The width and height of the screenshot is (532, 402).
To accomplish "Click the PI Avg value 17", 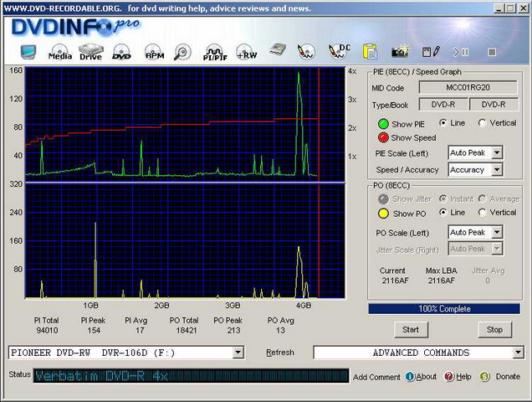I will coord(140,330).
